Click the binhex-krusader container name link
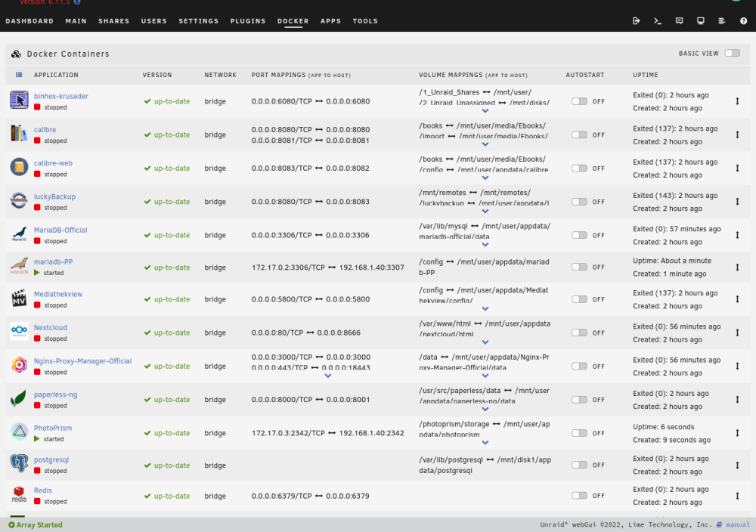Screen dimensions: 756x532 coord(61,96)
